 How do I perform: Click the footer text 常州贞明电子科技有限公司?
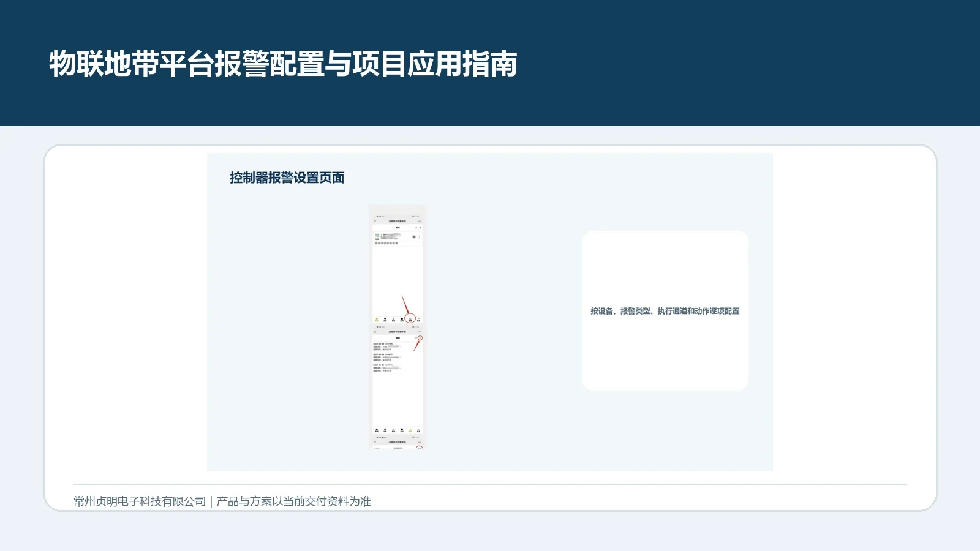[140, 501]
